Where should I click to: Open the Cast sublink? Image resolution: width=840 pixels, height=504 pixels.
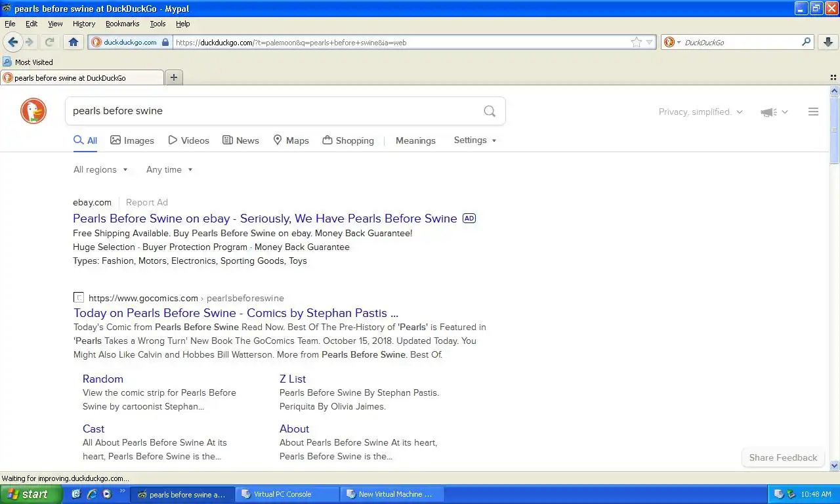point(94,429)
